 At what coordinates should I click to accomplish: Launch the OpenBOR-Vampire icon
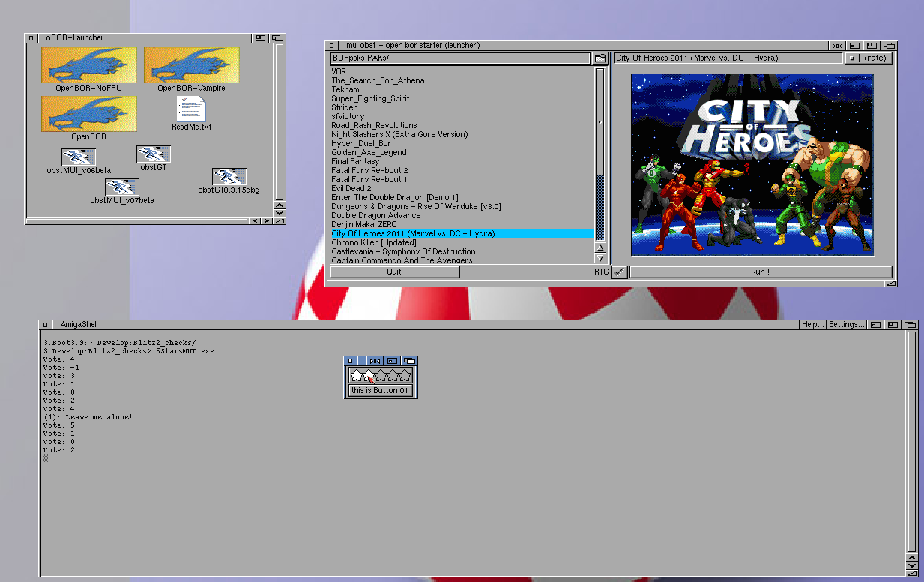coord(191,65)
